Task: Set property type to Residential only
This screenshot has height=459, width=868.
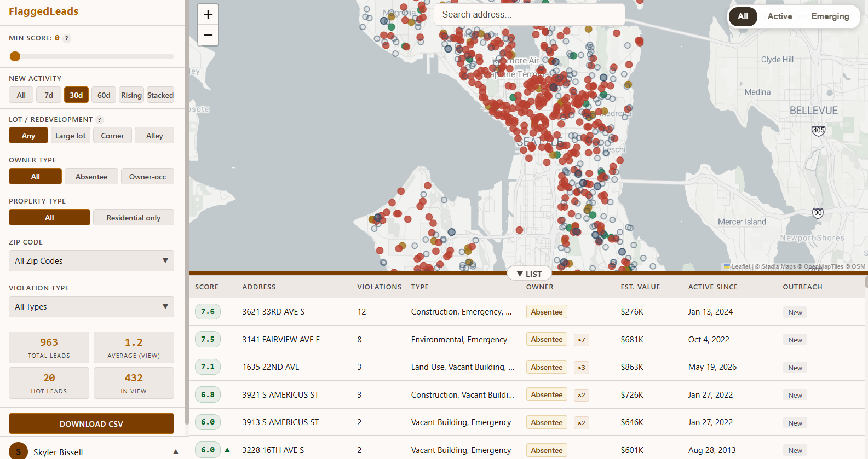Action: [x=134, y=218]
